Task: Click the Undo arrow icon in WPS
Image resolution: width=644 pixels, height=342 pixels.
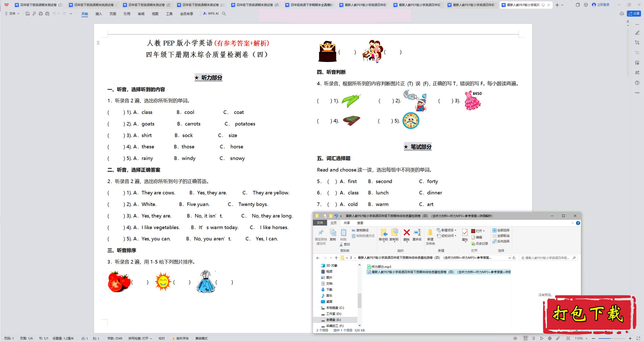Action: point(54,14)
